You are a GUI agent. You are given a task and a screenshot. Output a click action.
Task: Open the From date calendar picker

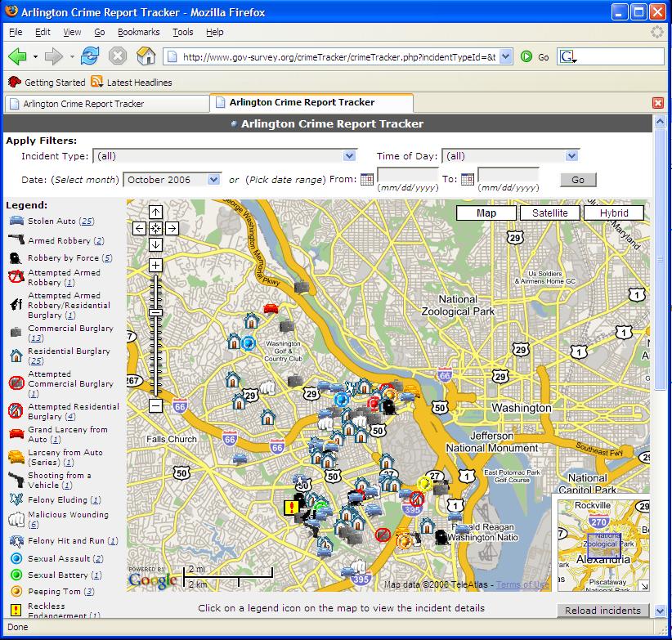click(x=367, y=180)
